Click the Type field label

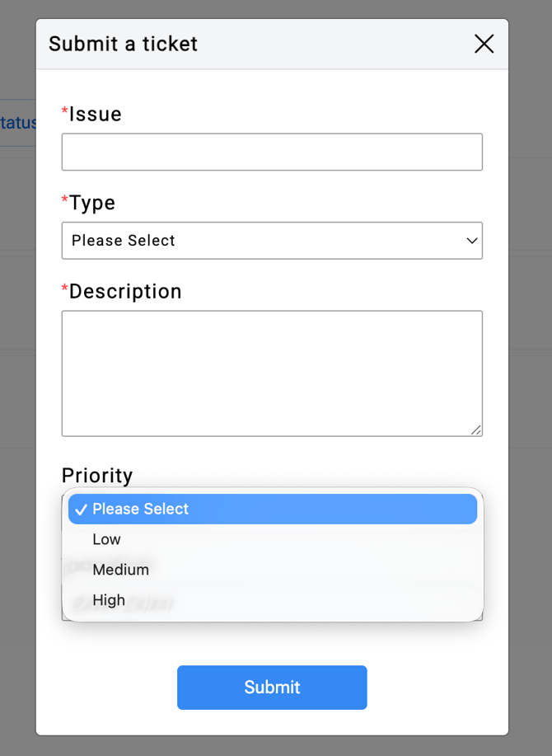(x=92, y=203)
